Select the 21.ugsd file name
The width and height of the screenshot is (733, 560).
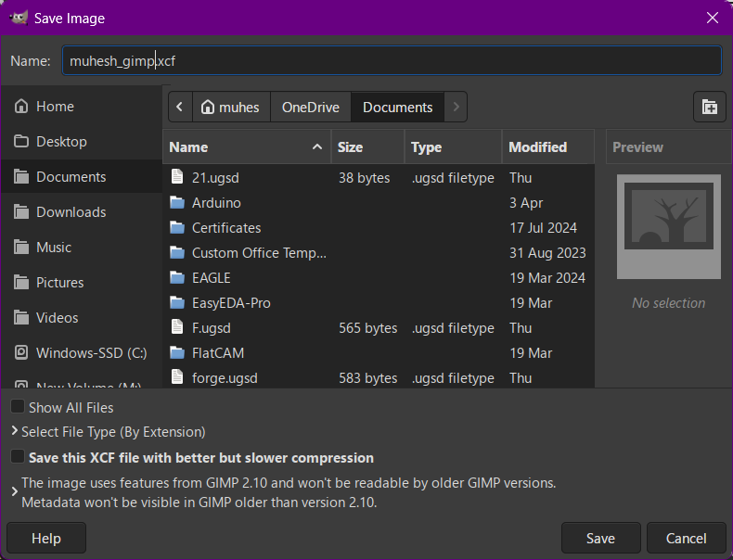[x=215, y=177]
